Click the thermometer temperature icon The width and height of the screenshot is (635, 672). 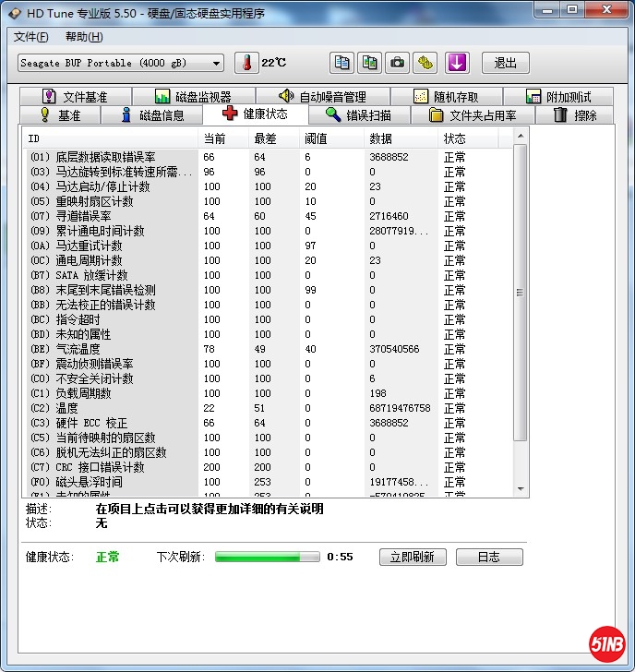click(246, 63)
